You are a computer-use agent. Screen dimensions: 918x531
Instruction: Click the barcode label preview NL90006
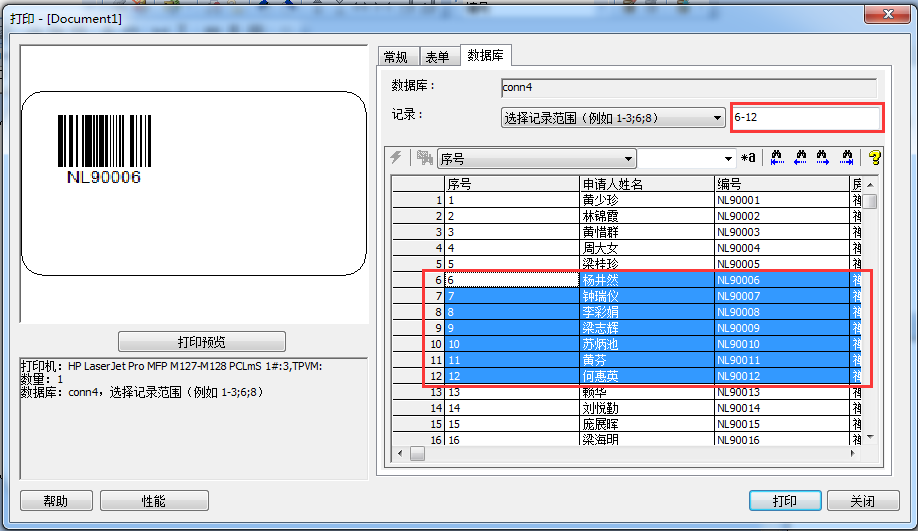(104, 150)
